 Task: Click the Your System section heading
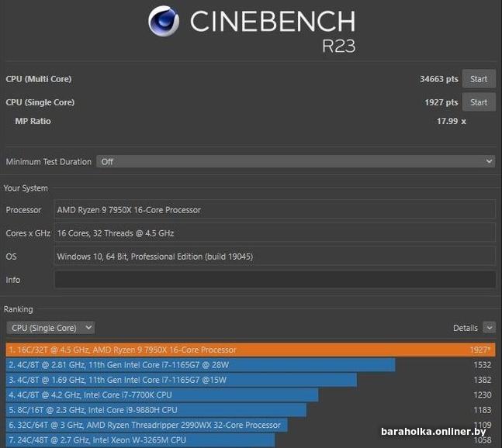[26, 188]
